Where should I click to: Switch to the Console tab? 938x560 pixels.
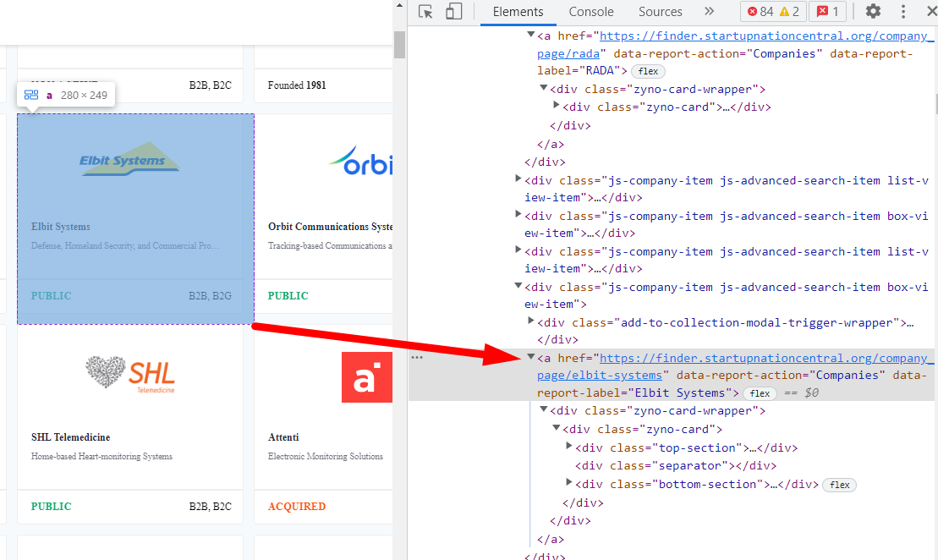pos(591,12)
